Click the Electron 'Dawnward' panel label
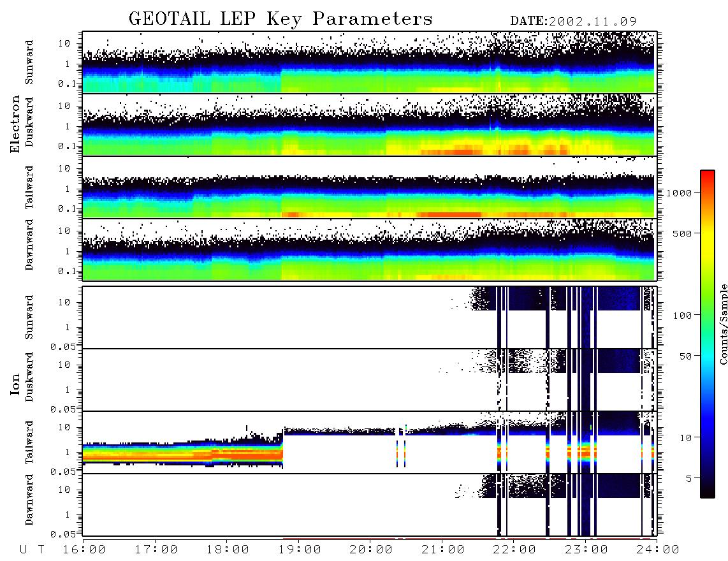The image size is (728, 561). 29,245
